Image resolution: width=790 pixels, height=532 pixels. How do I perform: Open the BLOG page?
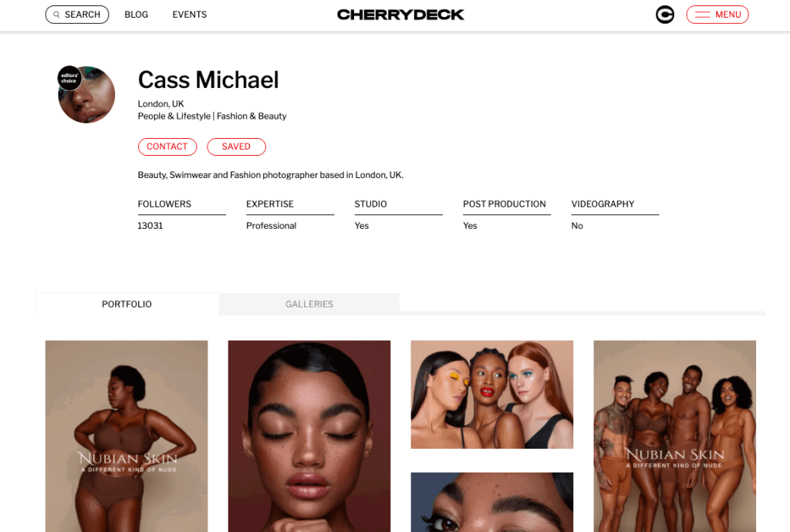[136, 15]
